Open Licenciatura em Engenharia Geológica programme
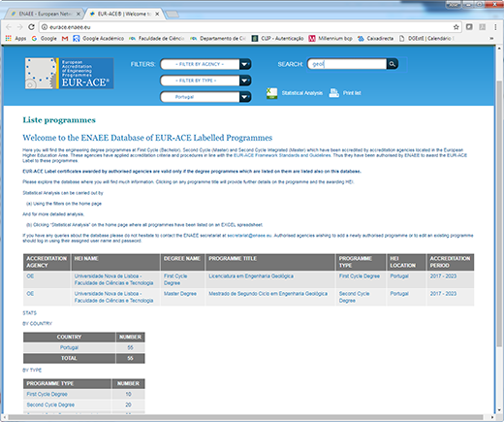The image size is (504, 422). [251, 276]
